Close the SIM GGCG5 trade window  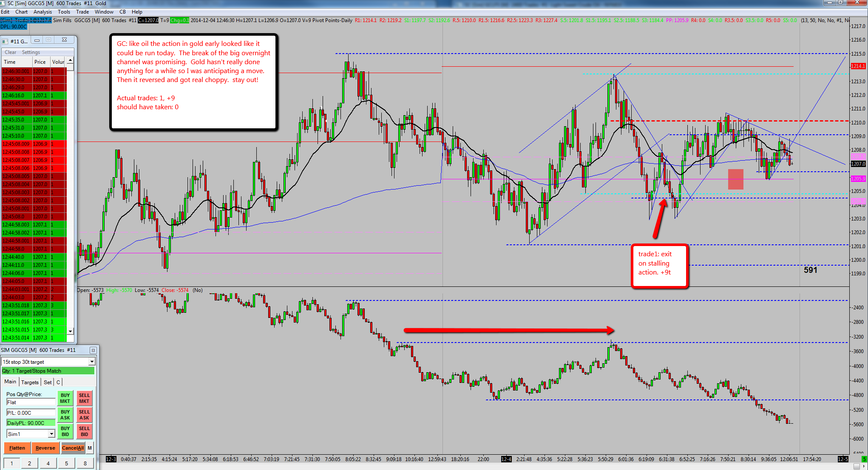(93, 350)
